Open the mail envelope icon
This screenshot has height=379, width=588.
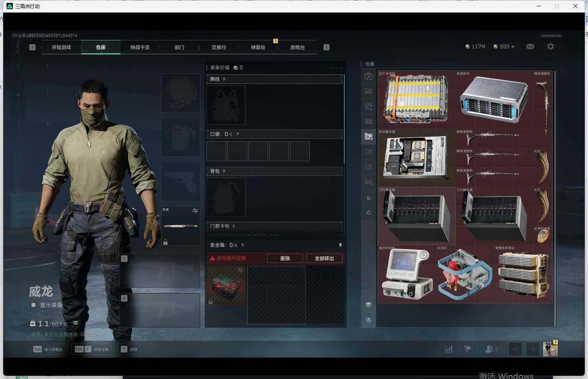click(530, 47)
